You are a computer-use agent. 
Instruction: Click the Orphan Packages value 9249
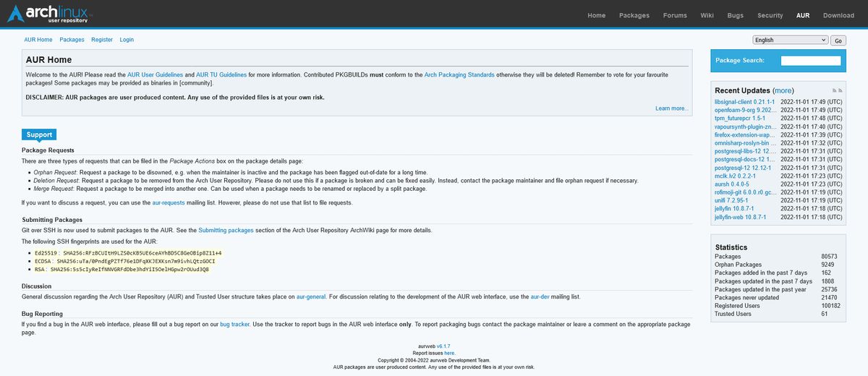pos(827,265)
